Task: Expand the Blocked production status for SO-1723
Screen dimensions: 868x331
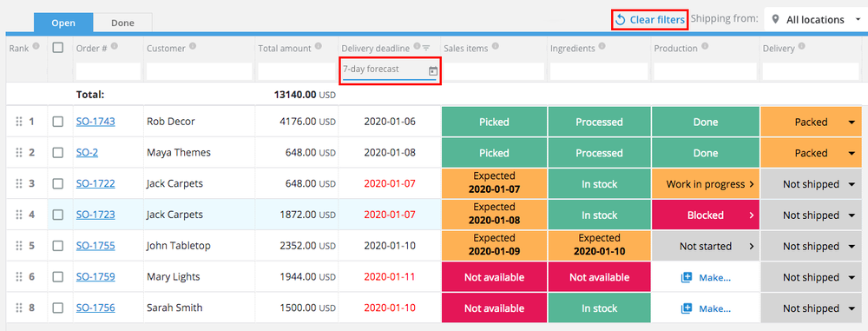Action: coord(751,215)
